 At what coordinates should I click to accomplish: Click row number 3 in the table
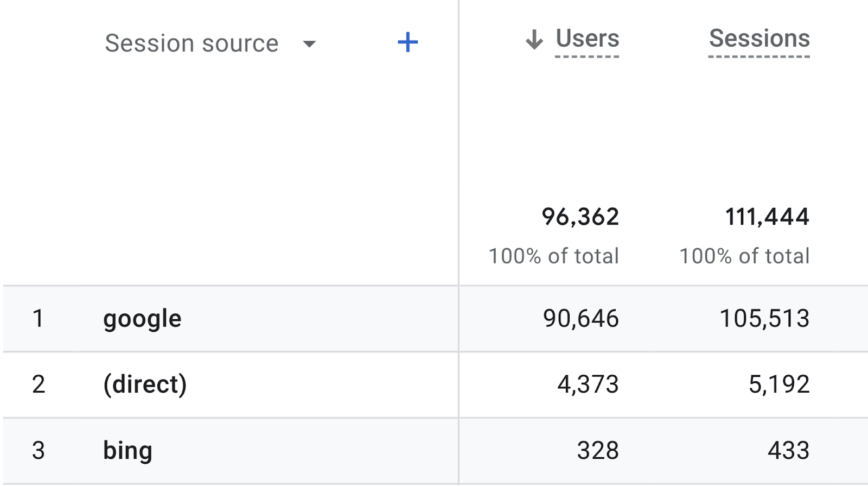click(x=38, y=451)
